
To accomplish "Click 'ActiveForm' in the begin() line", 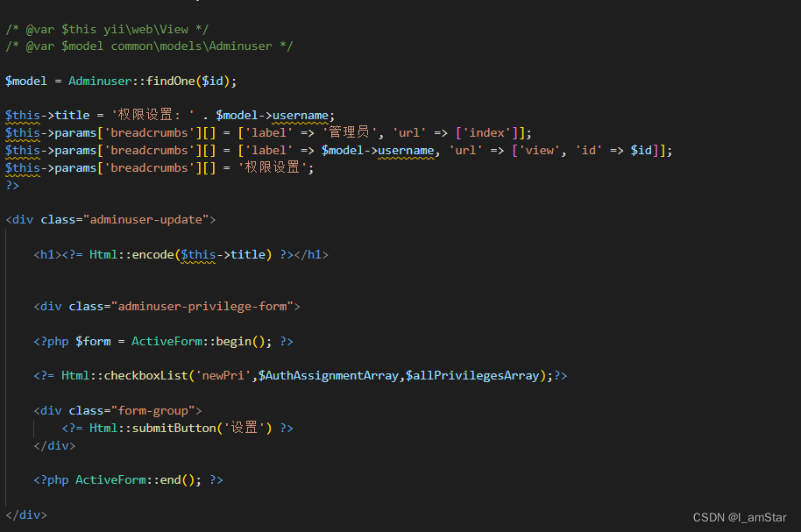I will point(167,342).
